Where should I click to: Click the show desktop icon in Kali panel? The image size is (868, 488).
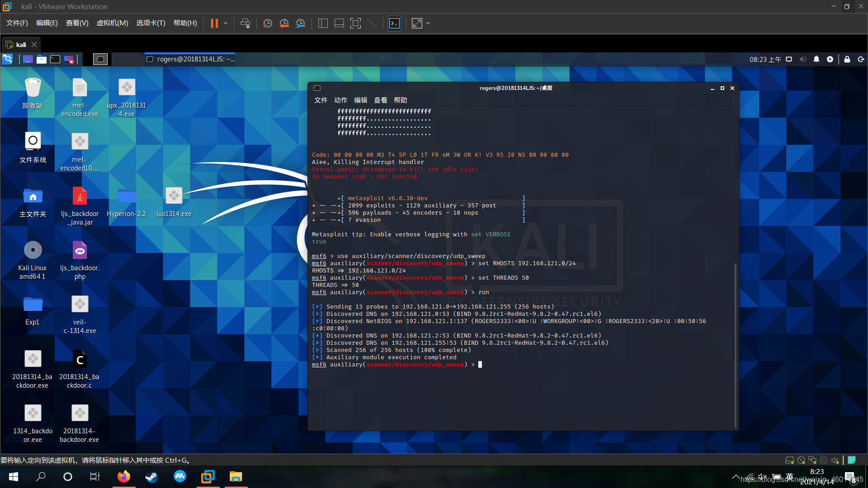(28, 59)
